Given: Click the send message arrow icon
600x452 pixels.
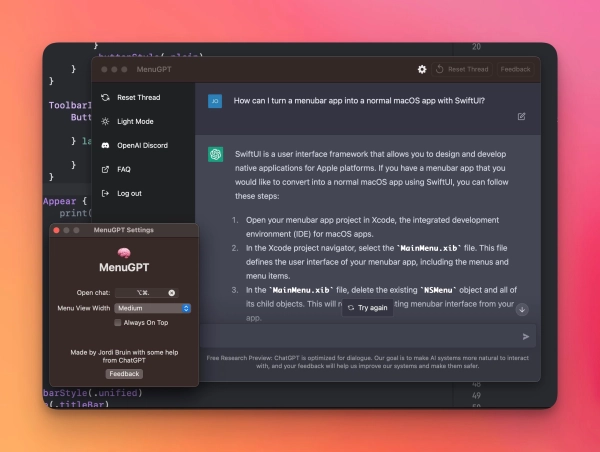Looking at the screenshot, I should (x=526, y=337).
